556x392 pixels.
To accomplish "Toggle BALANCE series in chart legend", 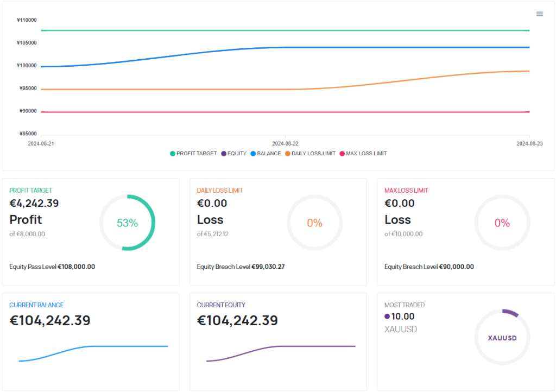I will click(266, 154).
